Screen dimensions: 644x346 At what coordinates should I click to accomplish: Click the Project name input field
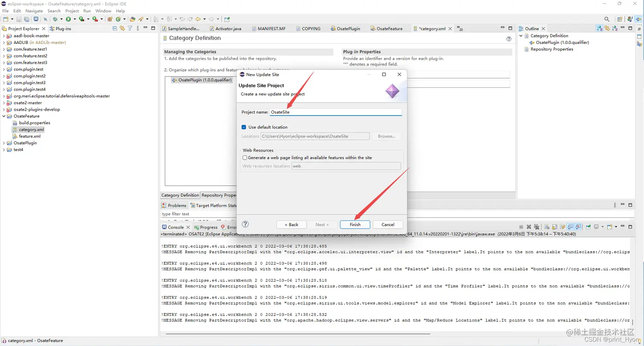pyautogui.click(x=336, y=112)
